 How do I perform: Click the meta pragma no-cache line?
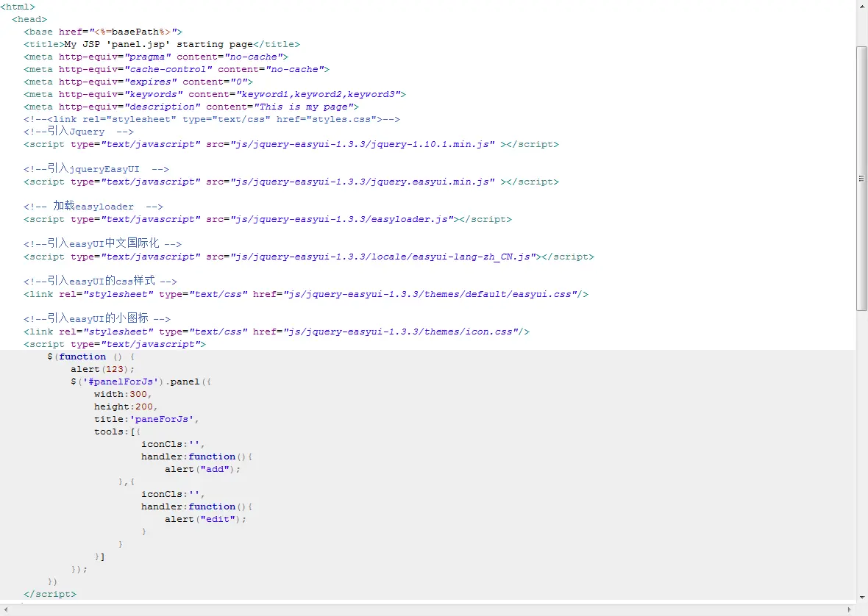pyautogui.click(x=156, y=57)
